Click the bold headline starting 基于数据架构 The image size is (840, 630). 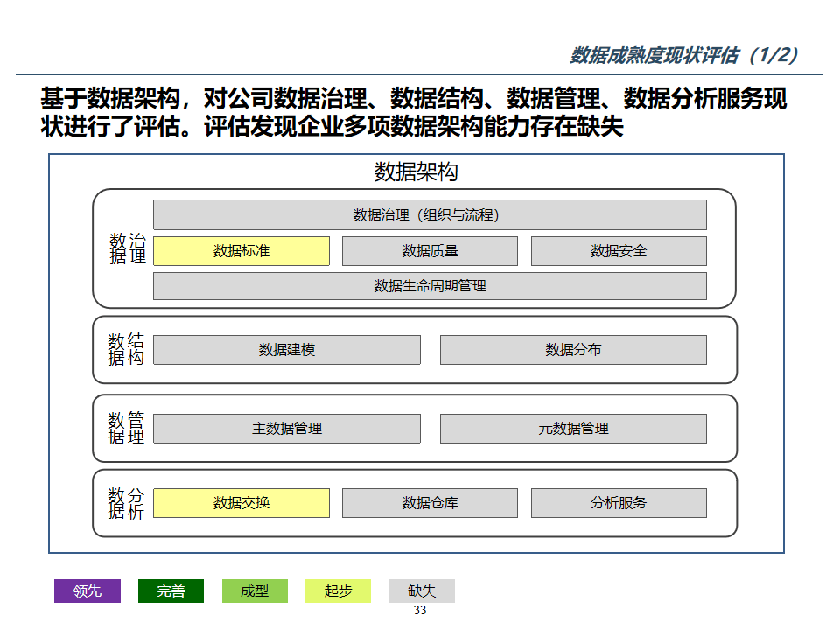(x=414, y=113)
